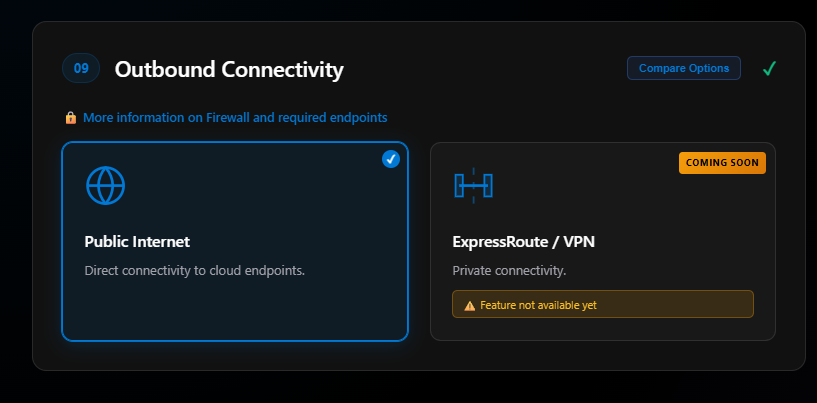Image resolution: width=817 pixels, height=403 pixels.
Task: Click the "Private connectivity." description text
Action: tap(509, 270)
